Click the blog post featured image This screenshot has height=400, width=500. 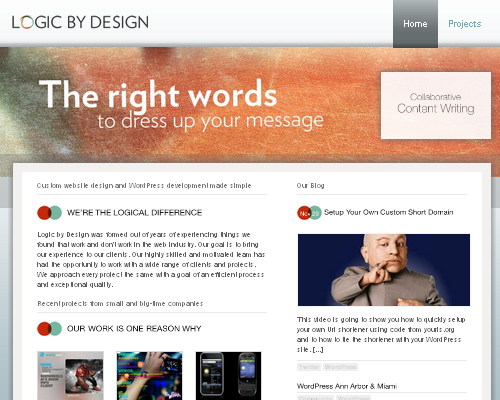pos(384,270)
